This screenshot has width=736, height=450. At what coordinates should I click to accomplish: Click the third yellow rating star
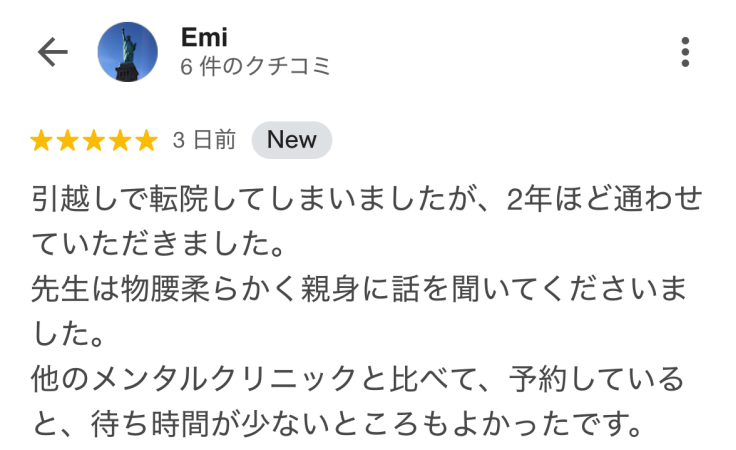click(x=94, y=140)
